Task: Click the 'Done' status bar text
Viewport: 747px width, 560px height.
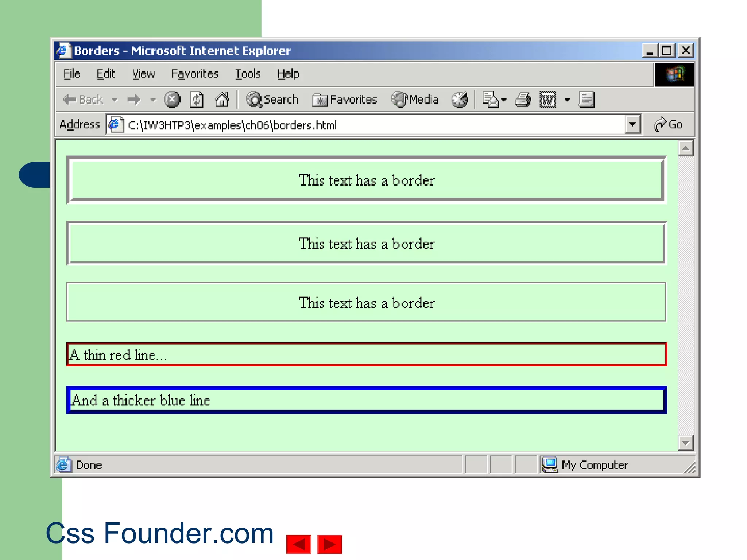Action: click(x=89, y=465)
